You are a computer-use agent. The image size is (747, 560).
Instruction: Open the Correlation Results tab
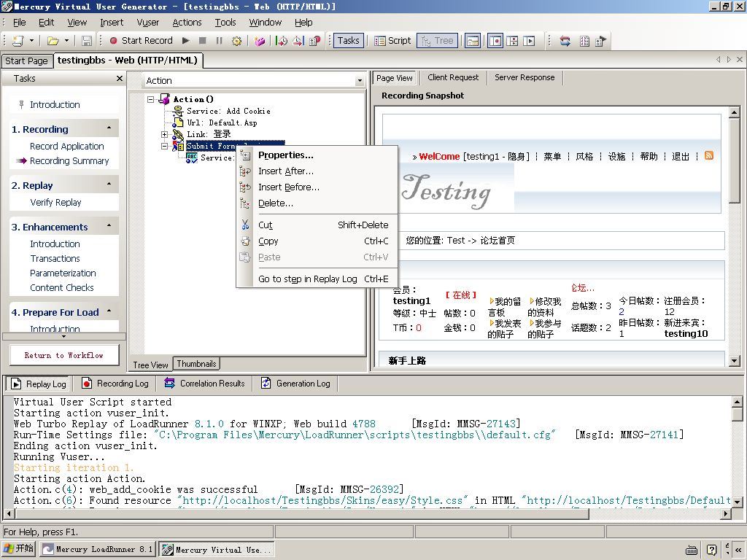[205, 384]
